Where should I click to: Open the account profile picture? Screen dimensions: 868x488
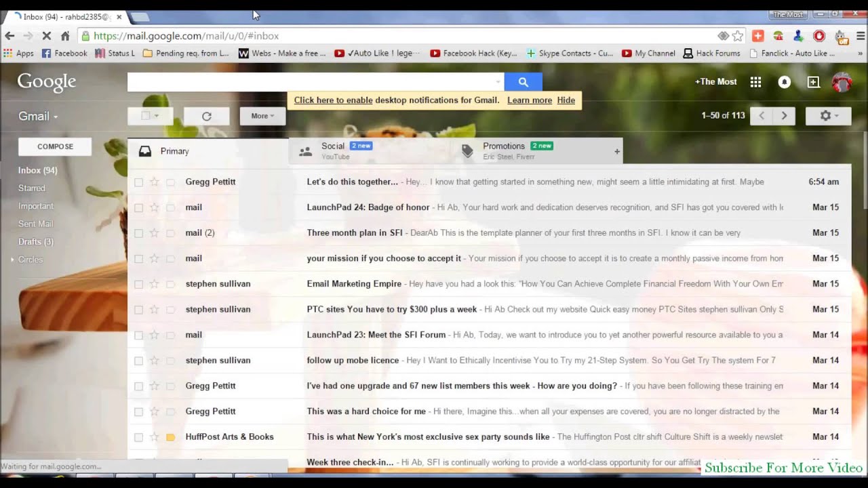tap(842, 82)
